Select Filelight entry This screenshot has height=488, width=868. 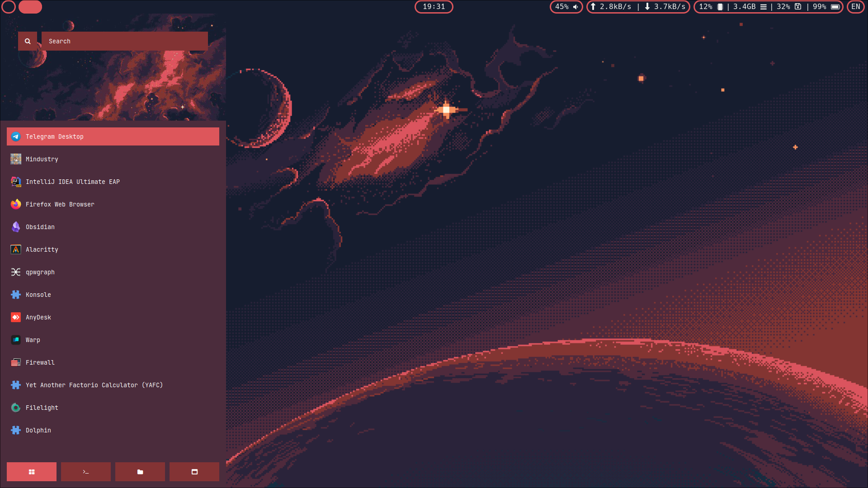pyautogui.click(x=113, y=408)
